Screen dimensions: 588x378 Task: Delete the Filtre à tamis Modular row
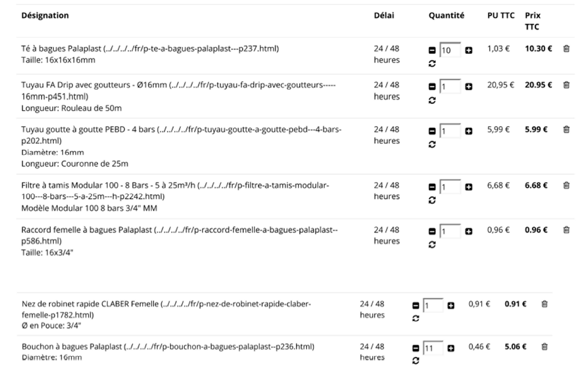click(x=566, y=186)
